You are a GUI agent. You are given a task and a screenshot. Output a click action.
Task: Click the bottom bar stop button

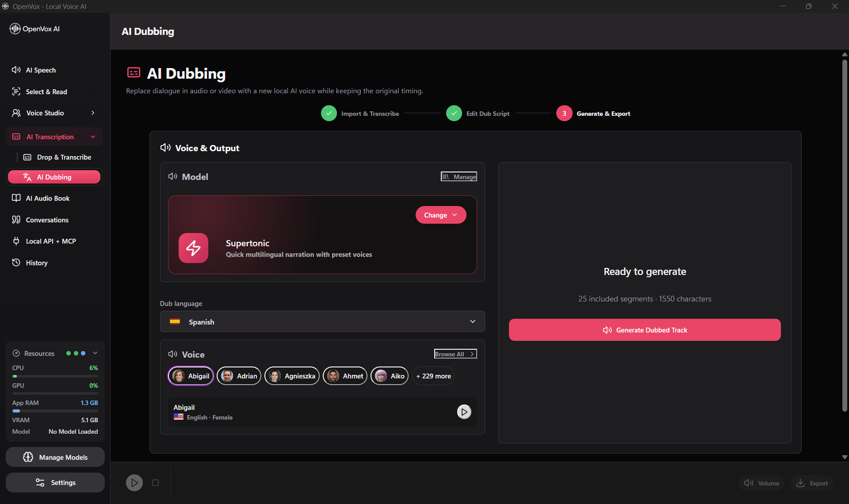click(156, 483)
